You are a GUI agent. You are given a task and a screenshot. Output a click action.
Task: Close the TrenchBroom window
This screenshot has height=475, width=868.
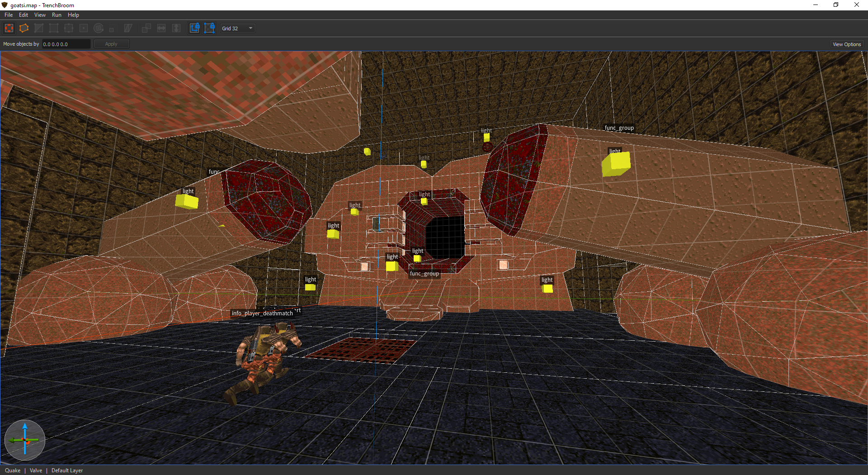tap(857, 5)
